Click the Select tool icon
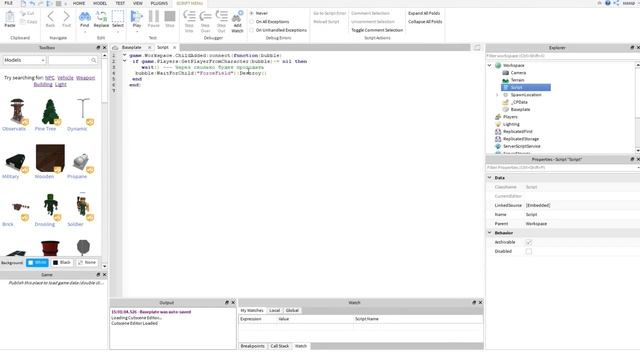Screen dimensions: 640x360 point(118,17)
